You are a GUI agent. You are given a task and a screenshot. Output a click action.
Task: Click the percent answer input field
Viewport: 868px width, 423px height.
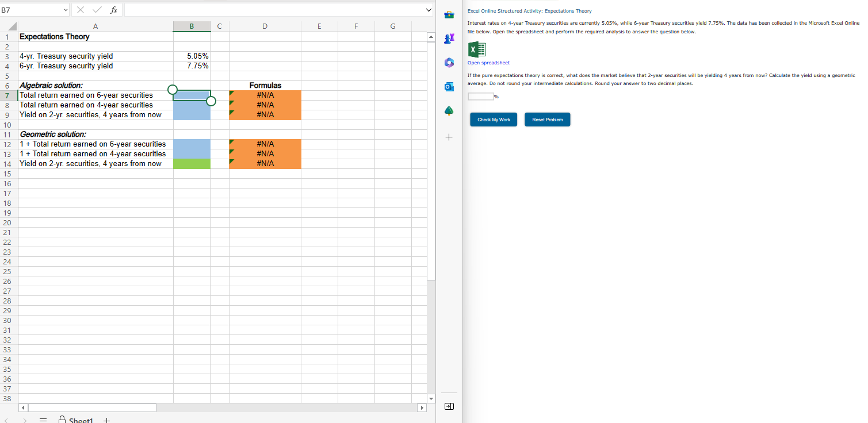480,96
